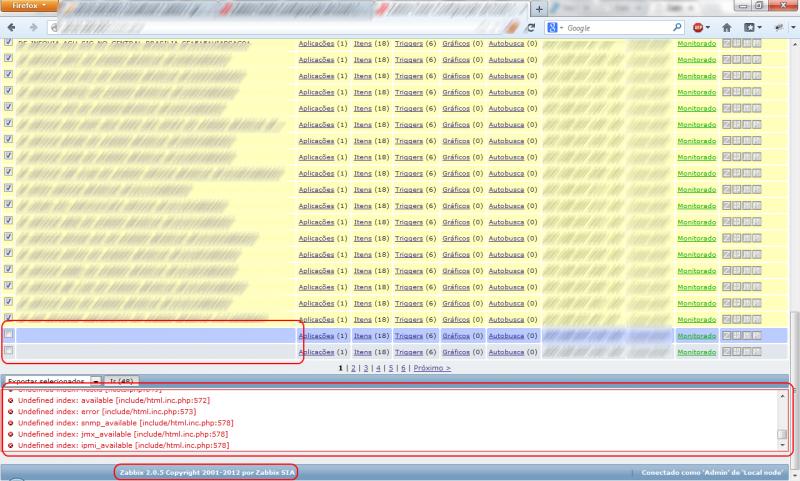Viewport: 800px width, 481px height.
Task: Click SNMP availability icon in blue row
Action: coord(737,335)
